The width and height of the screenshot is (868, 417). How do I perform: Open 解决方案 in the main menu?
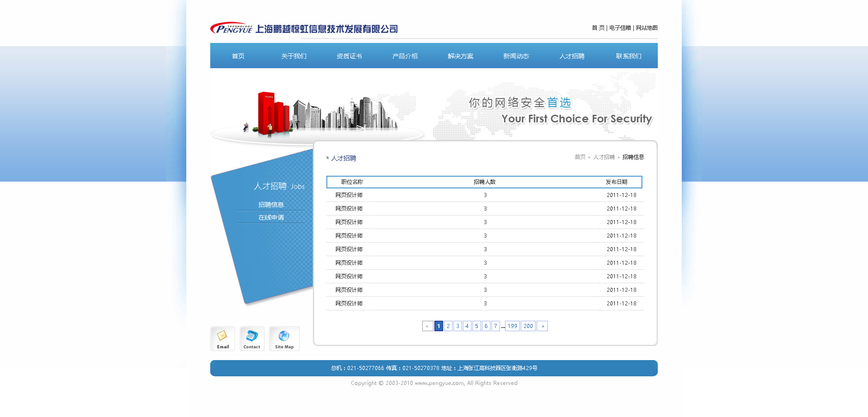(x=461, y=56)
